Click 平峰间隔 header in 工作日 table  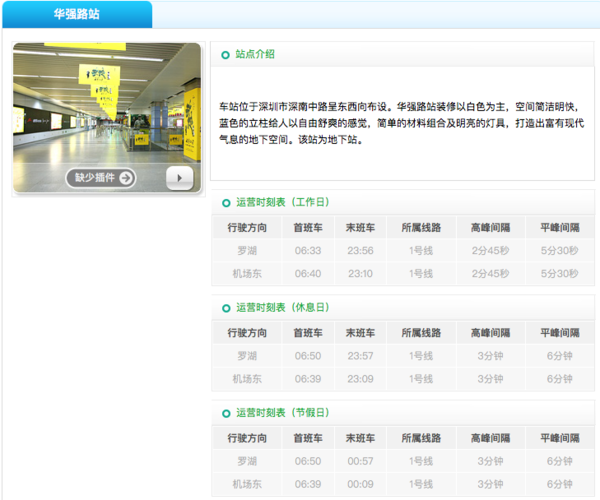pyautogui.click(x=560, y=228)
